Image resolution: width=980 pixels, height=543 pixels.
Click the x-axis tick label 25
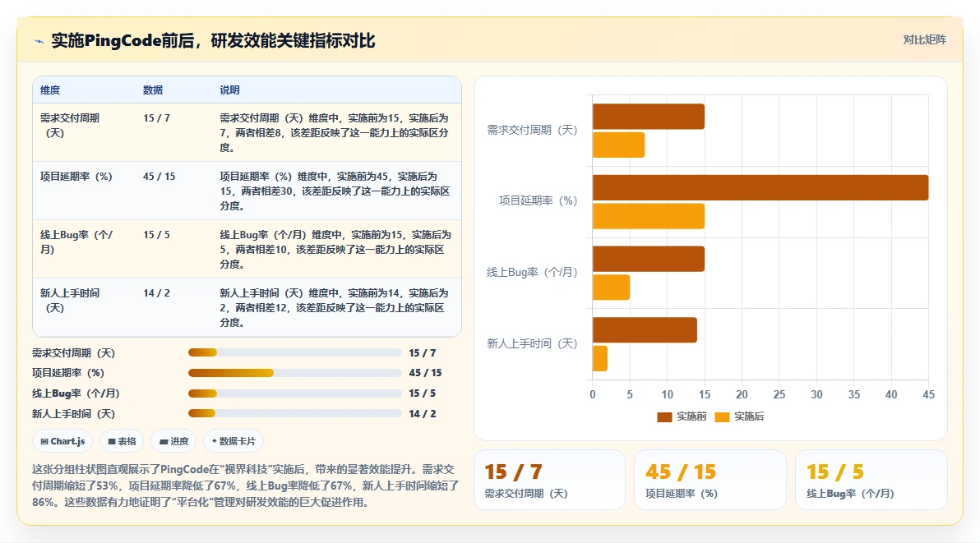click(779, 394)
